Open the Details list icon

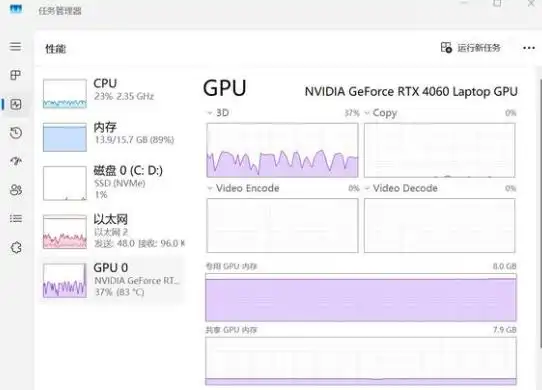click(x=16, y=219)
